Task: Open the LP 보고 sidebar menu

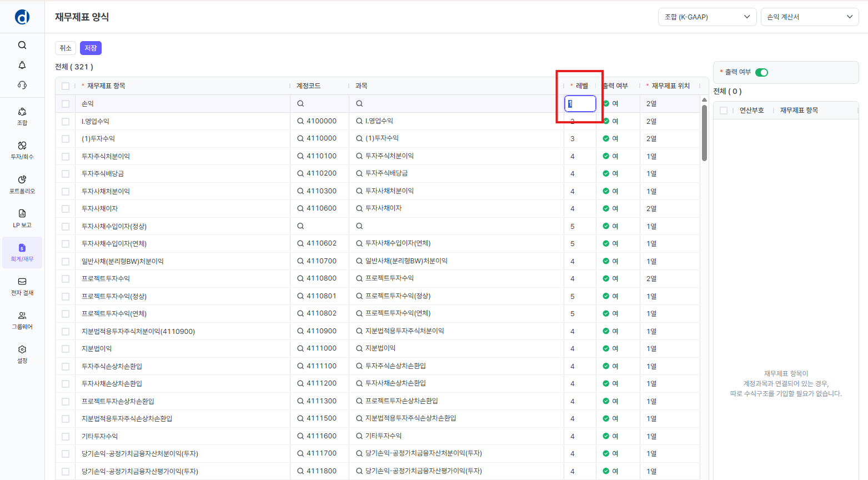Action: pos(22,218)
